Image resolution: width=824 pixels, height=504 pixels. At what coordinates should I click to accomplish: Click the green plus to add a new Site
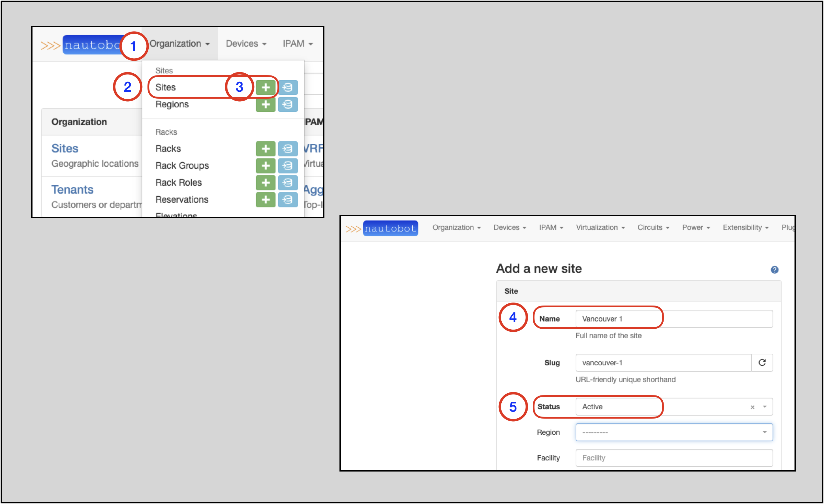click(x=265, y=87)
